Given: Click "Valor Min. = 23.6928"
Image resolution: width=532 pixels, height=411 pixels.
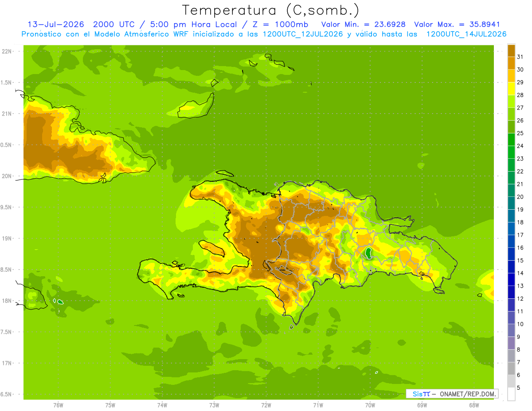Looking at the screenshot, I should (x=363, y=24).
